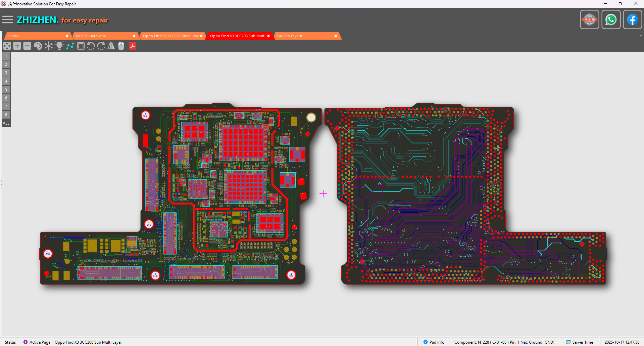Image resolution: width=644 pixels, height=346 pixels.
Task: Show layer 6 only
Action: click(6, 98)
